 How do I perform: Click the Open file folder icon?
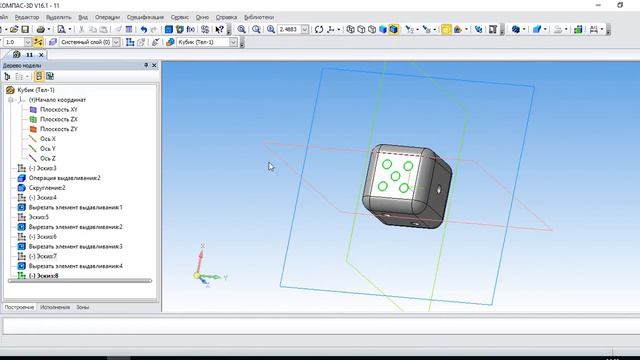[x=14, y=29]
